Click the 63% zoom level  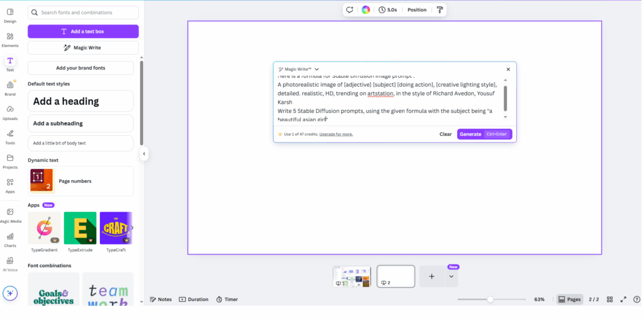[539, 300]
